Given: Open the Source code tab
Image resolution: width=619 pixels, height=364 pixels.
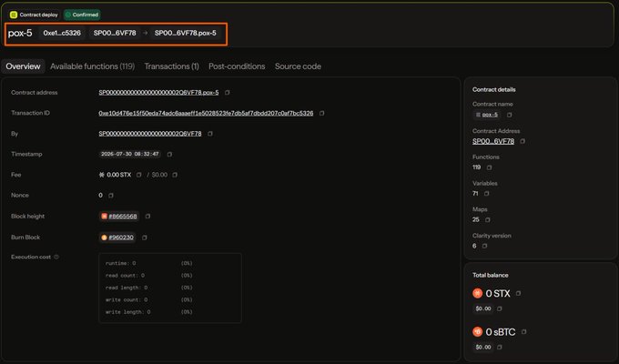Looking at the screenshot, I should coord(298,66).
